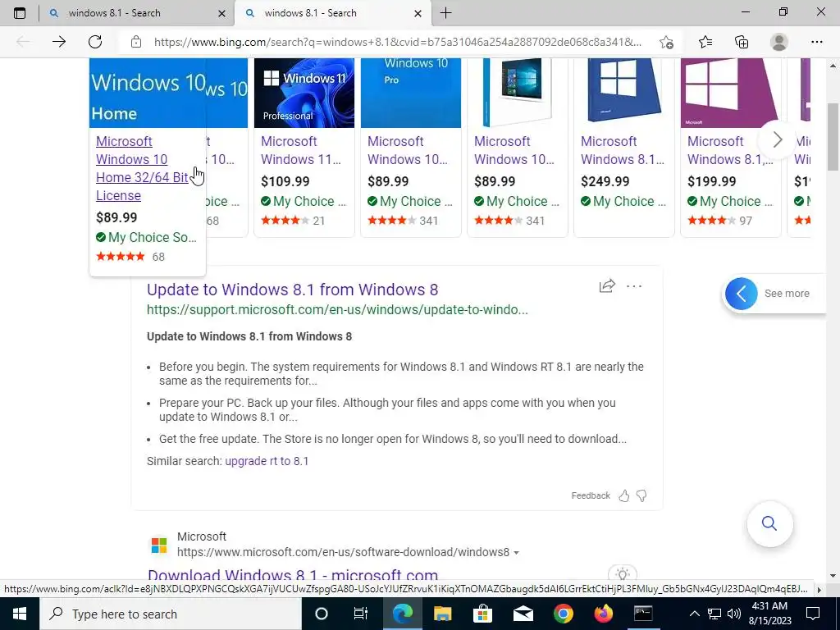Viewport: 840px width, 630px height.
Task: Click the taskbar clock showing 4:31 AM
Action: coord(769,614)
